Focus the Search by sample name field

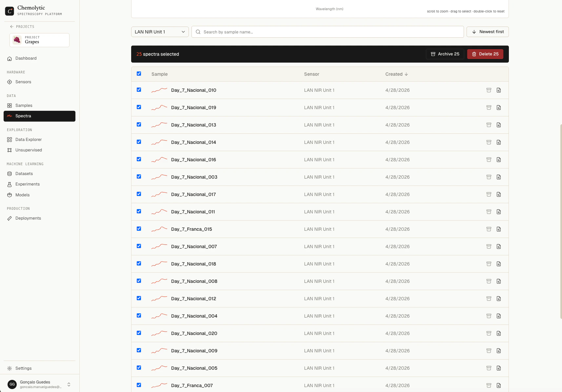(328, 32)
